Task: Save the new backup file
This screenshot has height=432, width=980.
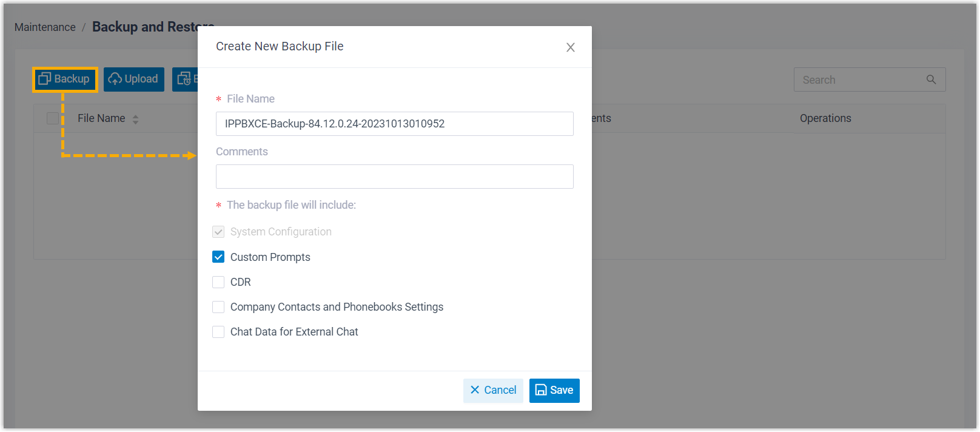Action: 554,390
